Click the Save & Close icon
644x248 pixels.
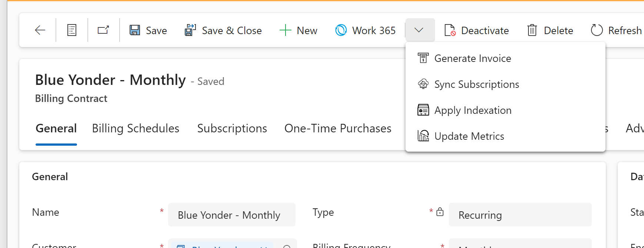190,30
